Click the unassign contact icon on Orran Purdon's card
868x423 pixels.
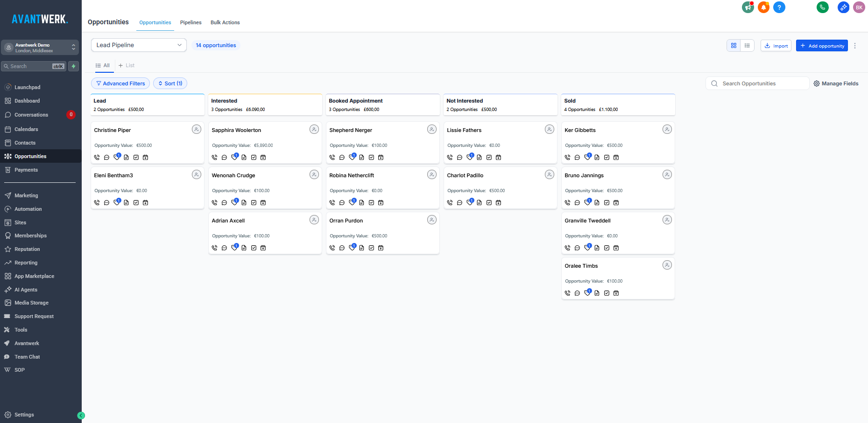click(431, 219)
